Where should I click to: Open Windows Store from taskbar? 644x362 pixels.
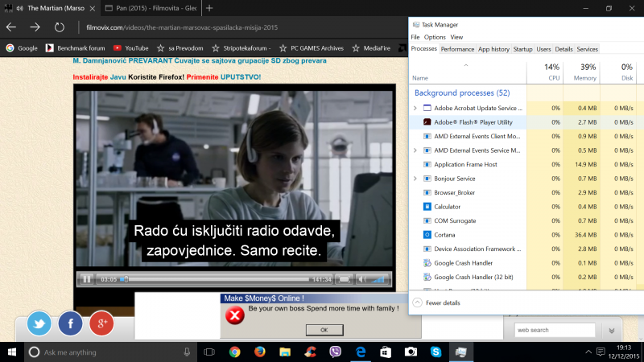point(386,352)
